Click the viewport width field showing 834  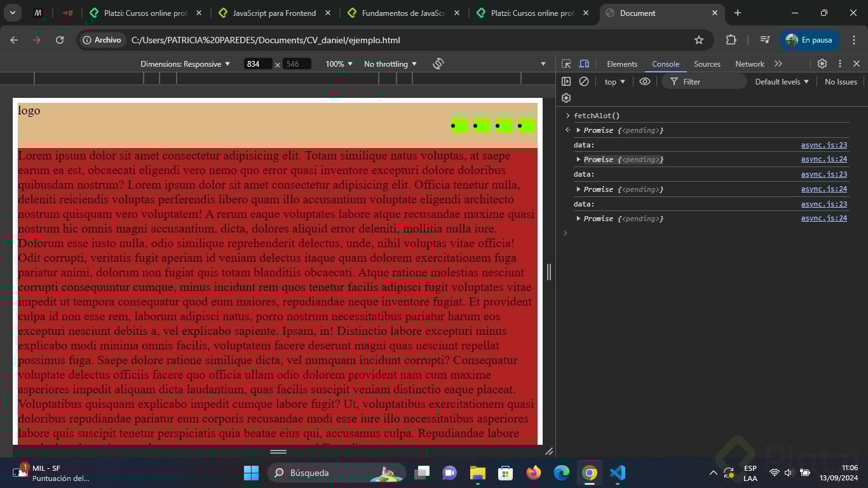coord(258,64)
